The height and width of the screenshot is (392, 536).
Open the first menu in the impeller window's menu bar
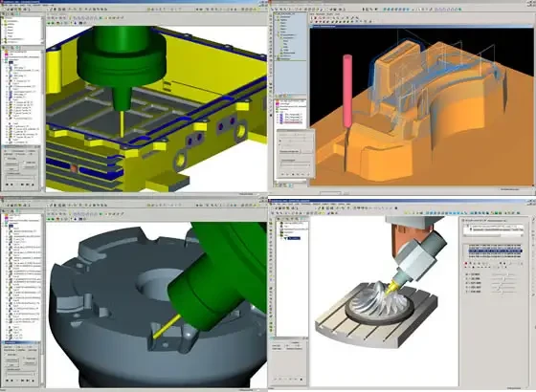coord(273,204)
